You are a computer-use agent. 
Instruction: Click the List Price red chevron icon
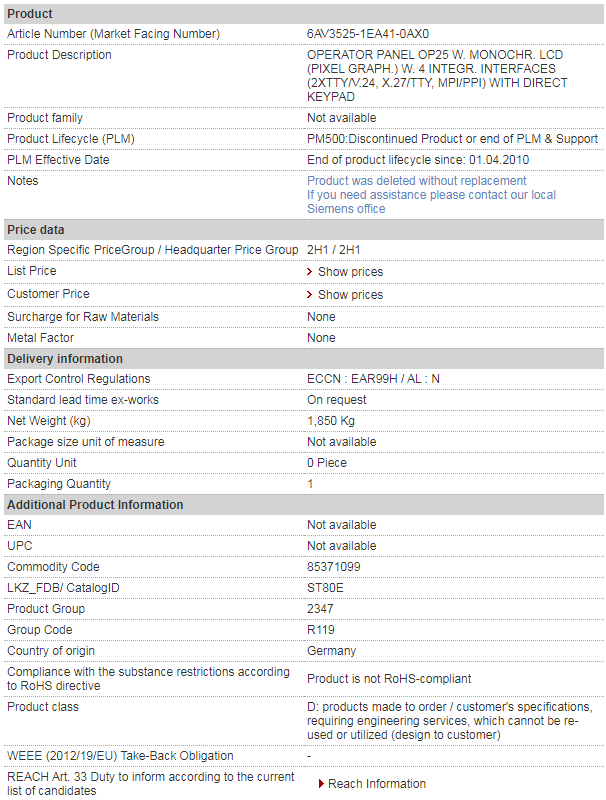click(309, 271)
